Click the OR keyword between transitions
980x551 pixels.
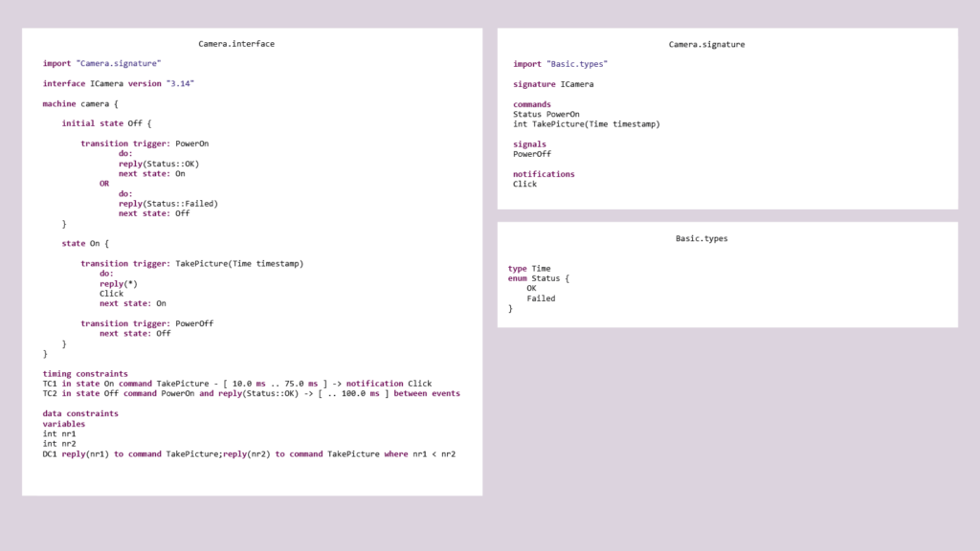pos(104,184)
